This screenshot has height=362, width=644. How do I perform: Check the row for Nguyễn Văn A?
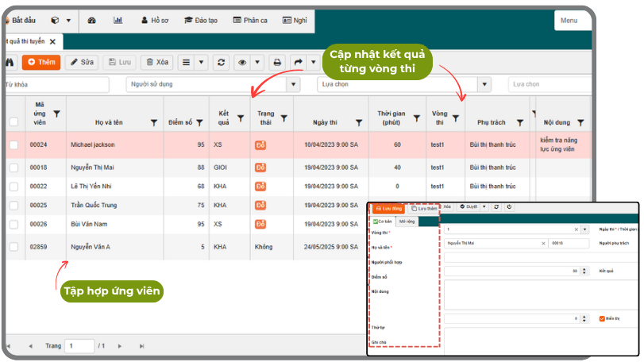(14, 247)
